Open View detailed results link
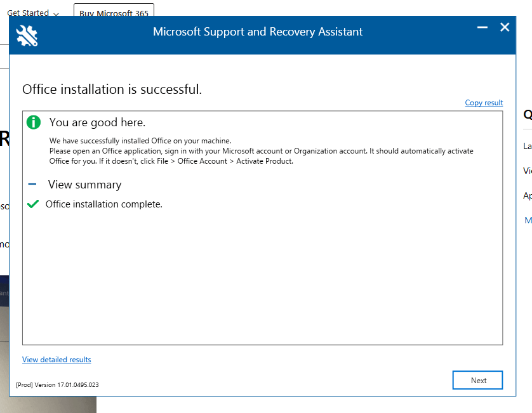Viewport: 532px width, 413px height. 57,360
